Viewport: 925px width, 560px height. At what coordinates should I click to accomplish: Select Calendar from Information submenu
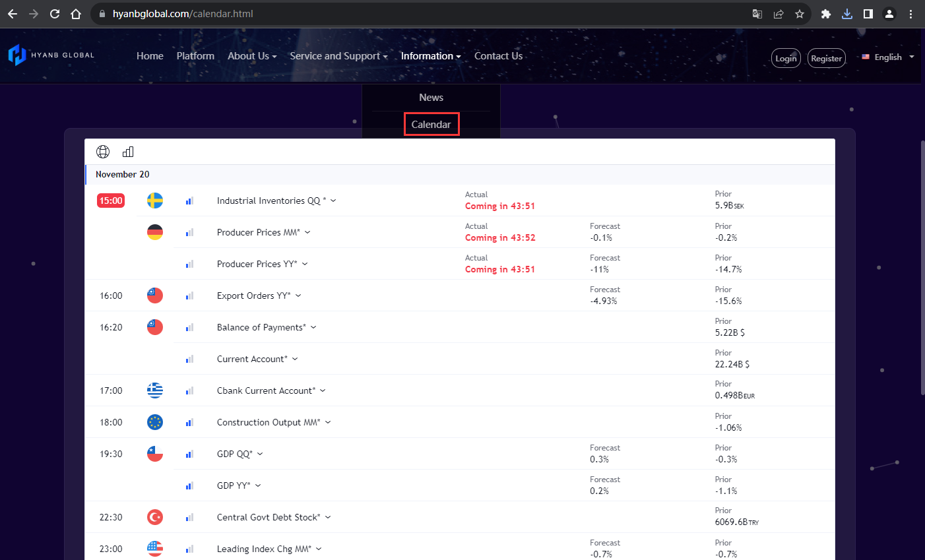pyautogui.click(x=431, y=125)
